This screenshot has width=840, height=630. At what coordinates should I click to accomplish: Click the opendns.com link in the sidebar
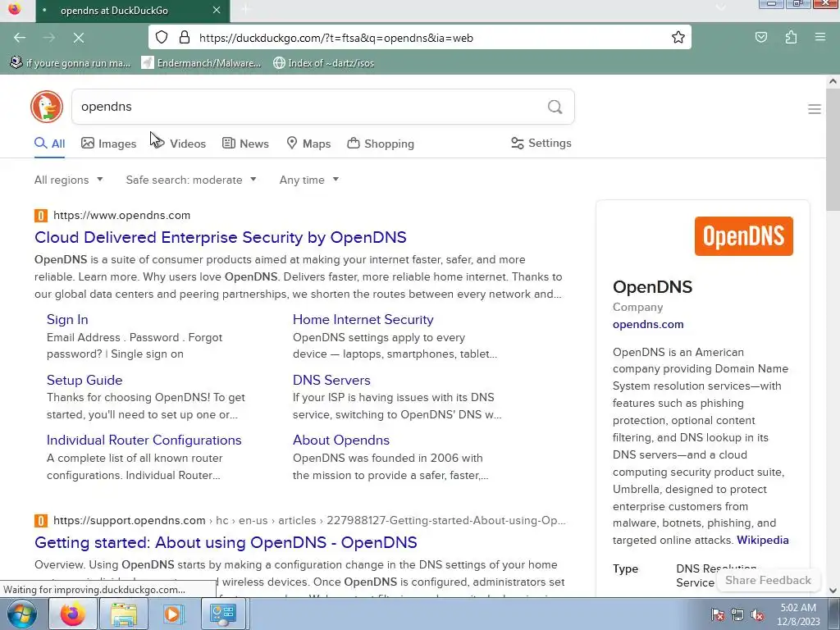pos(648,325)
